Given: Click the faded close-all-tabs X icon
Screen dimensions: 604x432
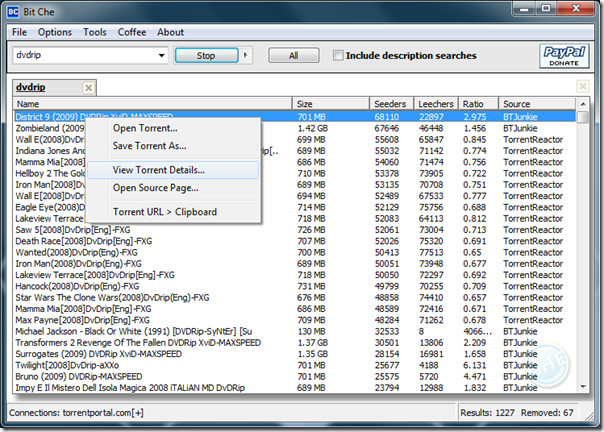Looking at the screenshot, I should 583,86.
